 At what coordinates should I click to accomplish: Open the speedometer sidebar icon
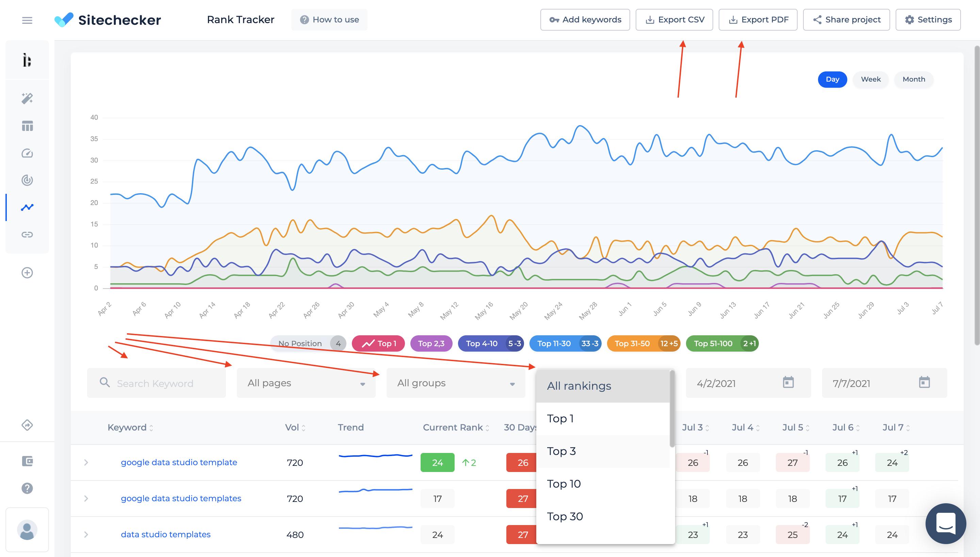pyautogui.click(x=27, y=153)
